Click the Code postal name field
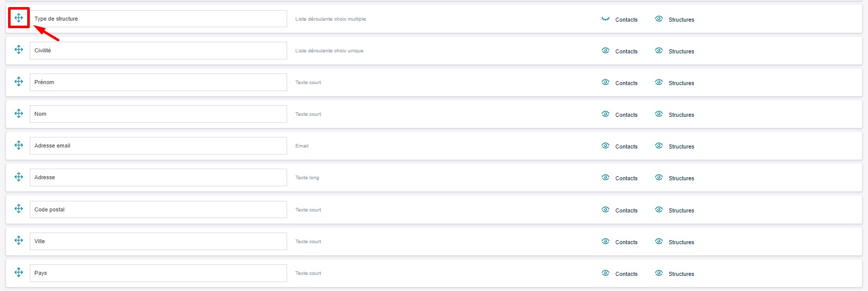 (158, 209)
